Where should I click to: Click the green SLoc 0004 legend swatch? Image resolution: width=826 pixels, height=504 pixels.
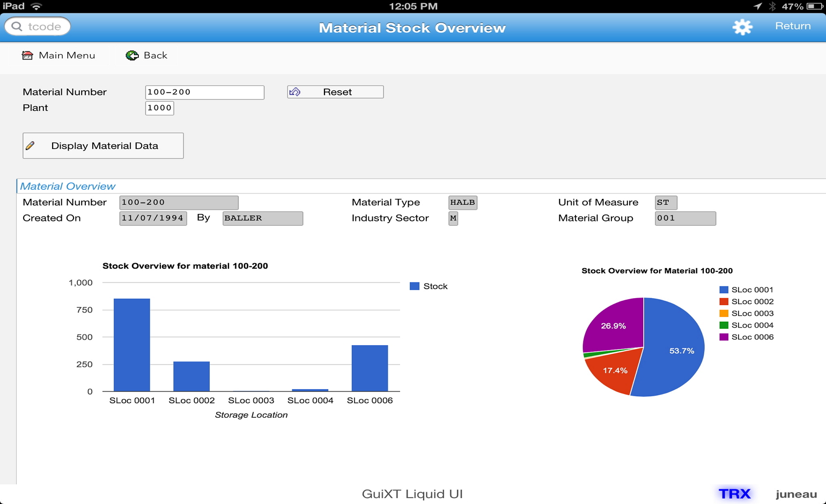coord(724,325)
